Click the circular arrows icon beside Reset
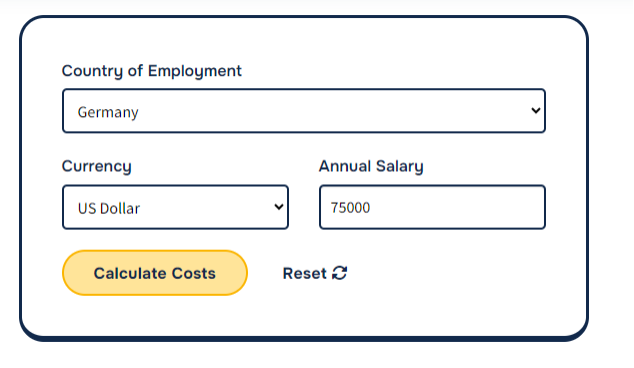The height and width of the screenshot is (368, 634). coord(340,273)
